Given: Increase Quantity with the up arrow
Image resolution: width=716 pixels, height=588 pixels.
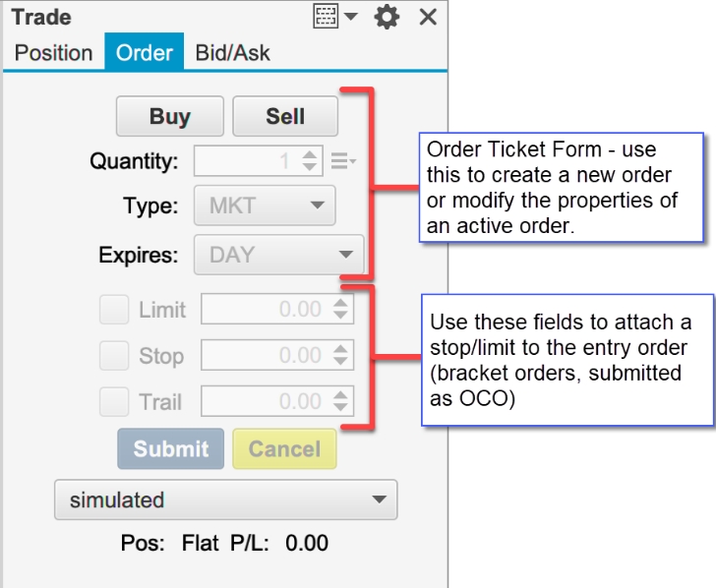Looking at the screenshot, I should (x=310, y=154).
